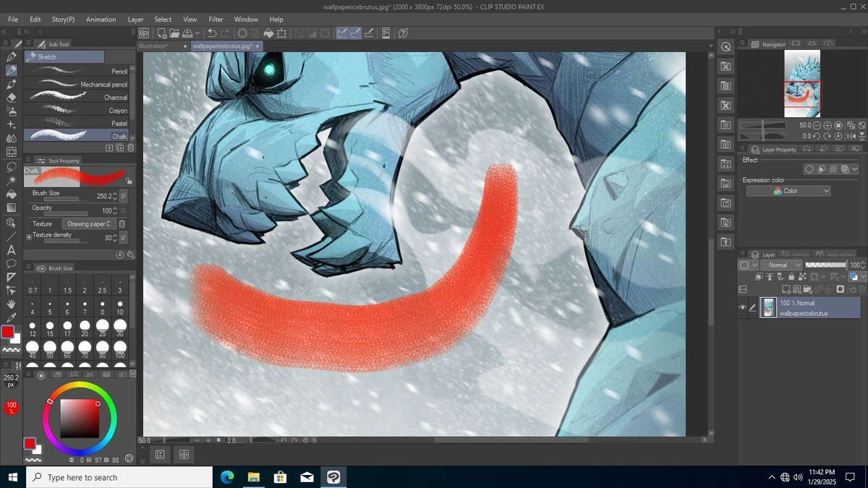Click the Windows search box
Screen dimensions: 868x488
[119, 477]
